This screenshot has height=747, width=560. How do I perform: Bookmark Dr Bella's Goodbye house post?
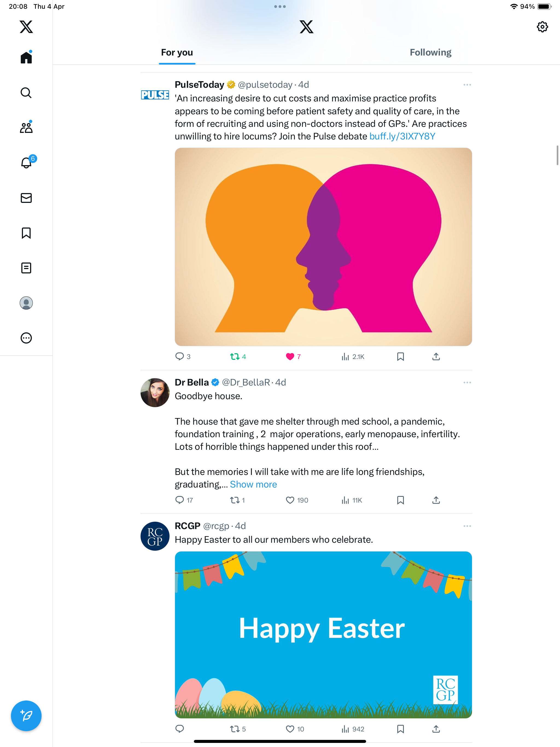pyautogui.click(x=400, y=500)
